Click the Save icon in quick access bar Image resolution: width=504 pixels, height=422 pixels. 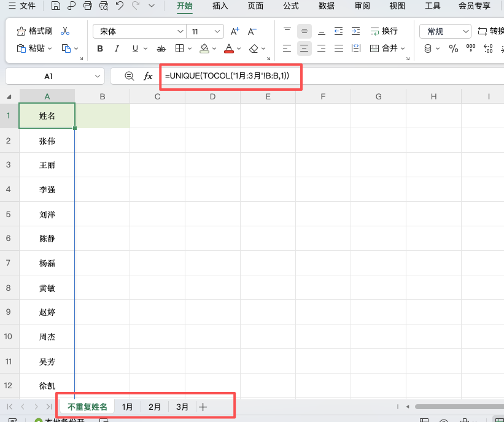(56, 6)
